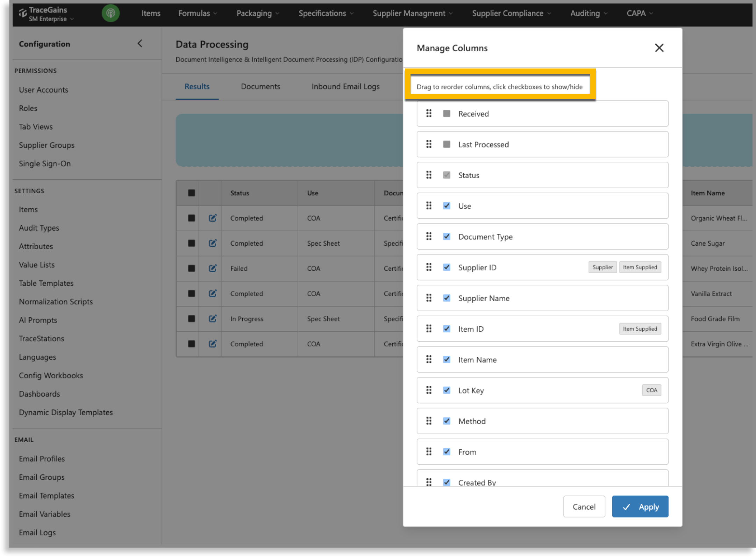
Task: Click the green podcast-style icon in header
Action: 110,13
